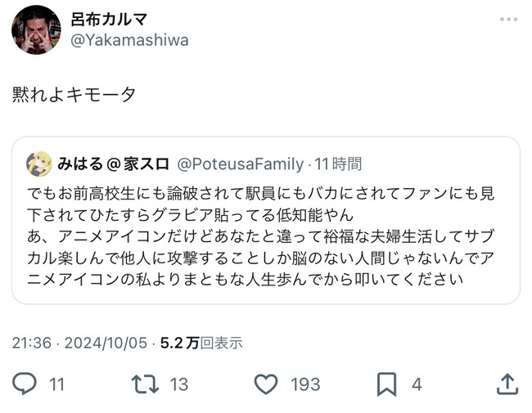This screenshot has height=413, width=532.
Task: Click quoted author name みはる＠家スロ
Action: pos(113,164)
